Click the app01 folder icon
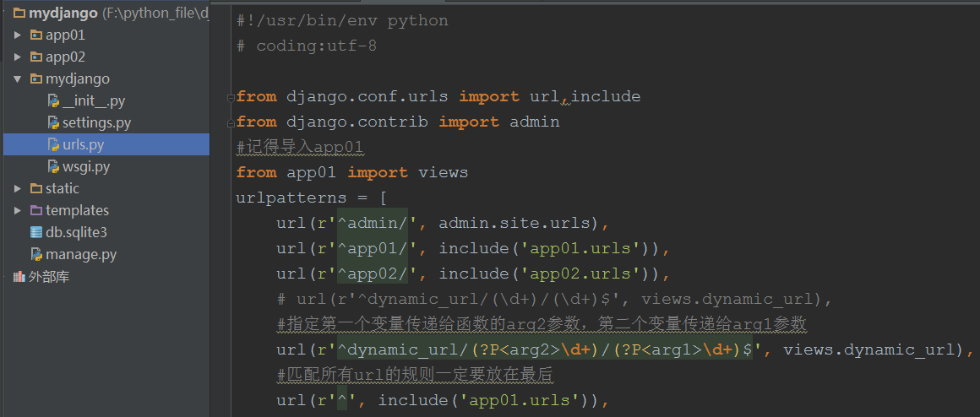 (x=36, y=35)
